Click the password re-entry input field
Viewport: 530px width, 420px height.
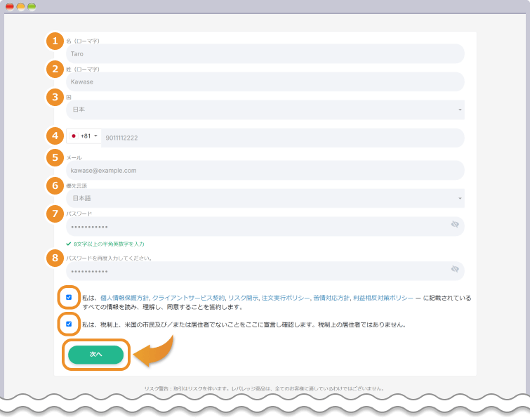point(265,271)
